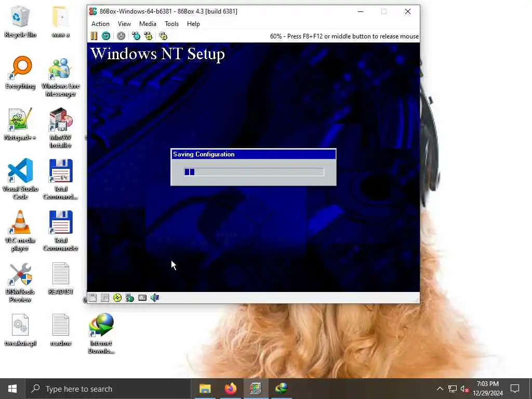Minimize the 86Box window
The width and height of the screenshot is (532, 399).
point(361,11)
